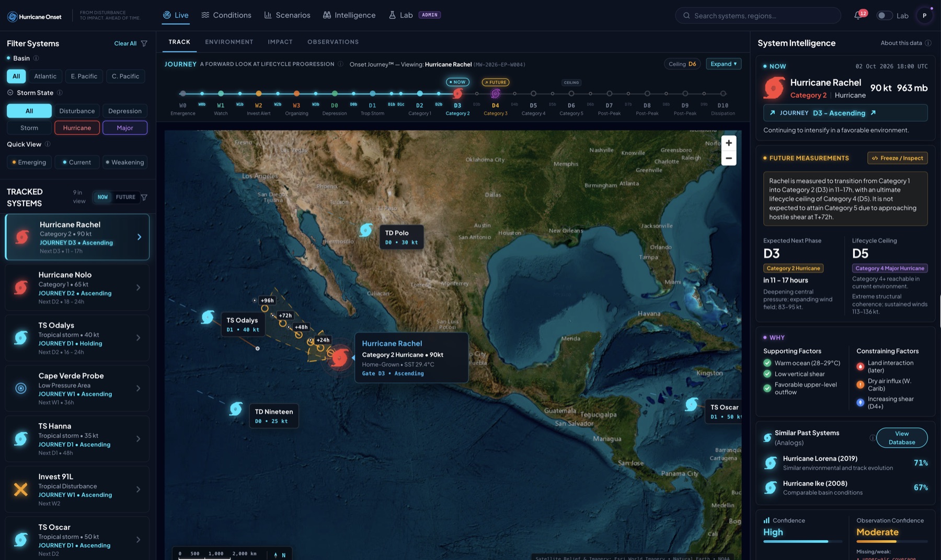Click the TS Oscar cyclone icon on map
This screenshot has width=941, height=560.
(x=692, y=404)
